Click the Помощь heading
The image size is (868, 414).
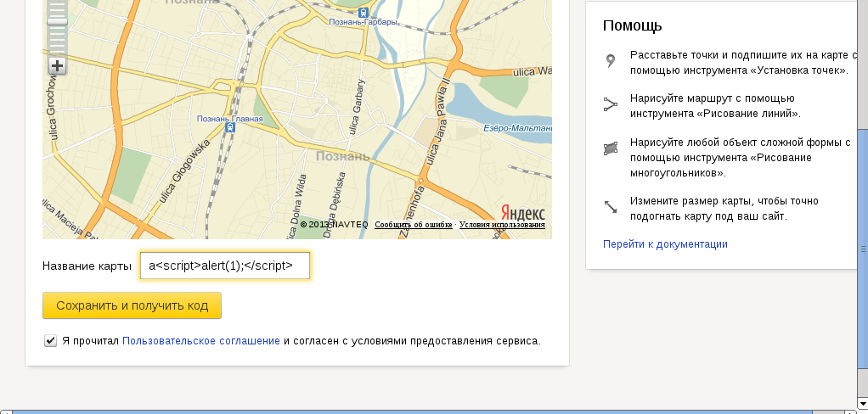tap(632, 26)
